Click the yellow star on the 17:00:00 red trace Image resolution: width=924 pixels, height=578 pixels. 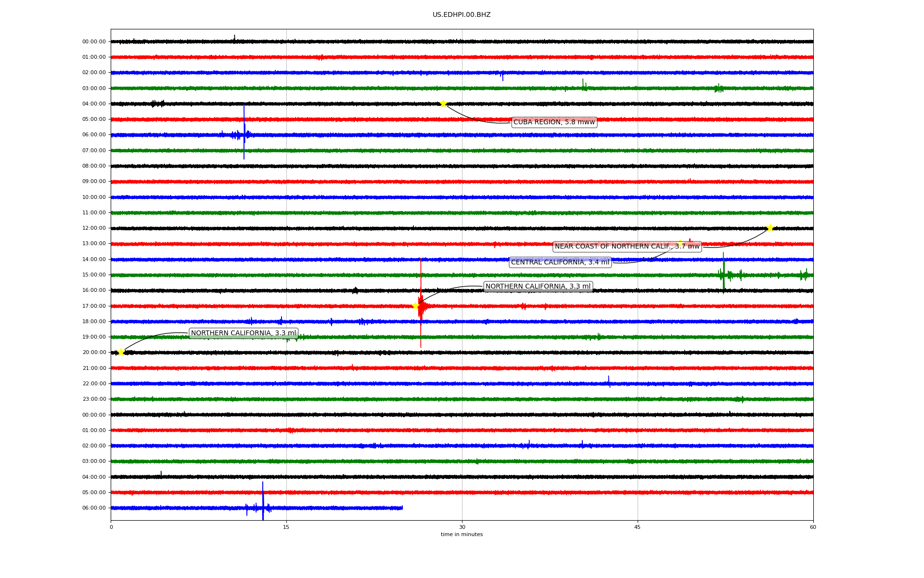415,306
